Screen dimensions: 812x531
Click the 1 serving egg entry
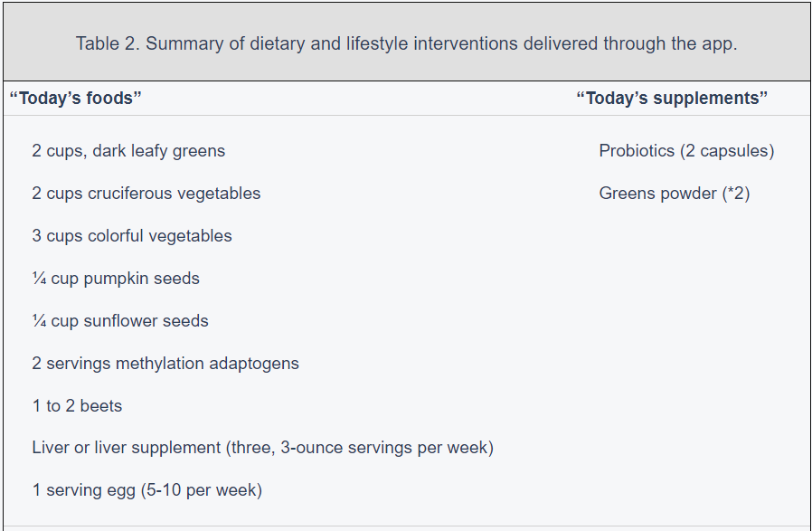pos(146,490)
